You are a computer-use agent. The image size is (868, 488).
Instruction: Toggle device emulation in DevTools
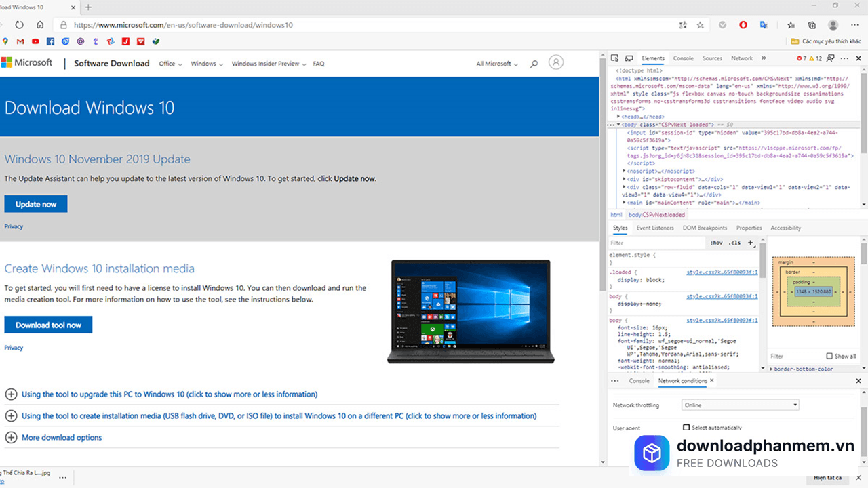(629, 59)
